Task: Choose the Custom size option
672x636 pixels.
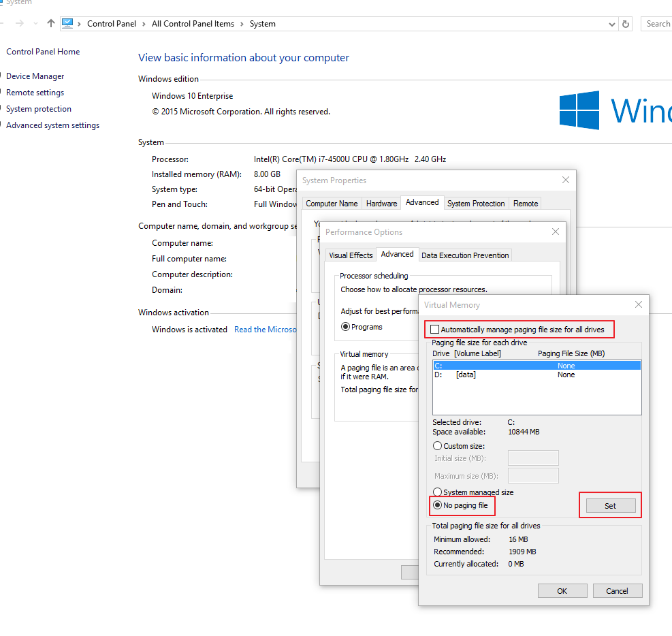Action: (436, 445)
